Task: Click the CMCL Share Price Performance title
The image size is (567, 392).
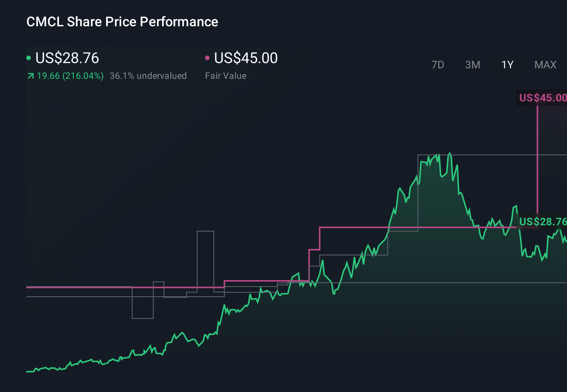Action: tap(122, 22)
